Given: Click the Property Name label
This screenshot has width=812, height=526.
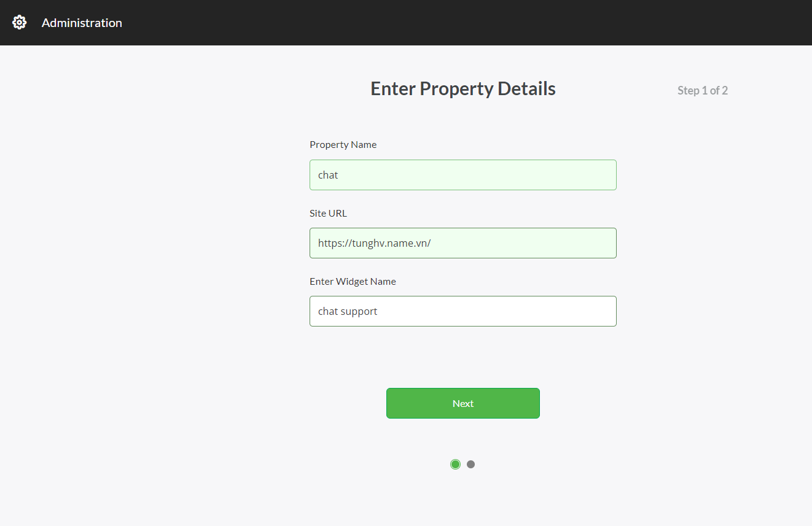Looking at the screenshot, I should click(343, 145).
